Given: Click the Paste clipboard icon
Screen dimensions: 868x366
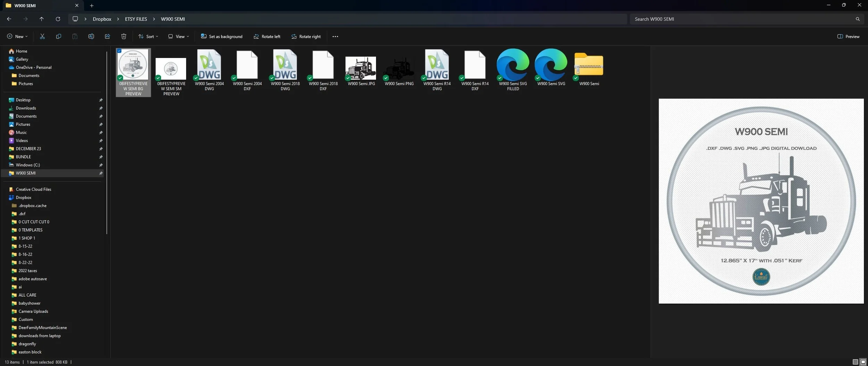Looking at the screenshot, I should tap(75, 36).
